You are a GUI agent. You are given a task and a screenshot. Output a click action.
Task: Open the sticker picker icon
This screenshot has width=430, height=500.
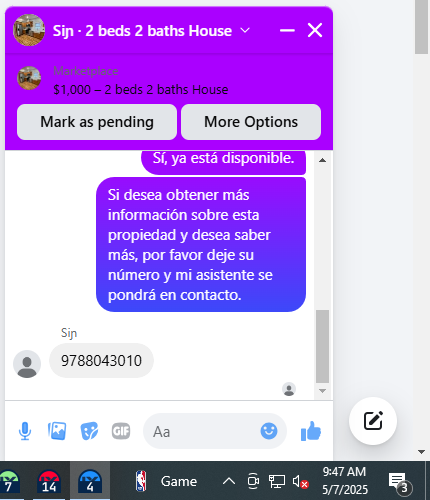click(89, 431)
